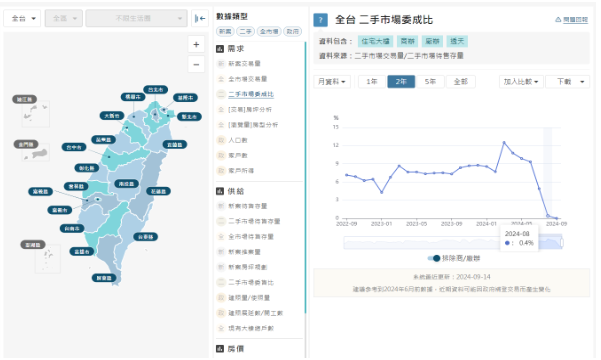Click the warning triangle icon beside 問題回報
The width and height of the screenshot is (601, 360).
tap(558, 20)
